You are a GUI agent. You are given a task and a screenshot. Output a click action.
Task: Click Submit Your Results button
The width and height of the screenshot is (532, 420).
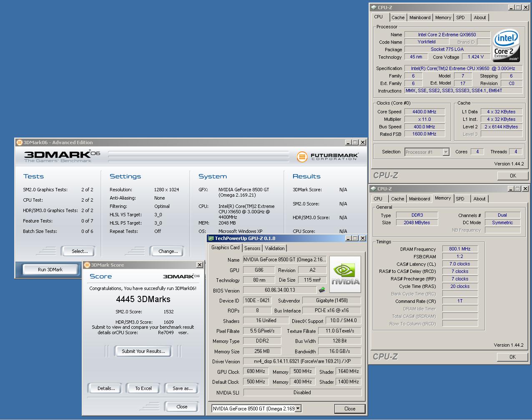pyautogui.click(x=143, y=351)
